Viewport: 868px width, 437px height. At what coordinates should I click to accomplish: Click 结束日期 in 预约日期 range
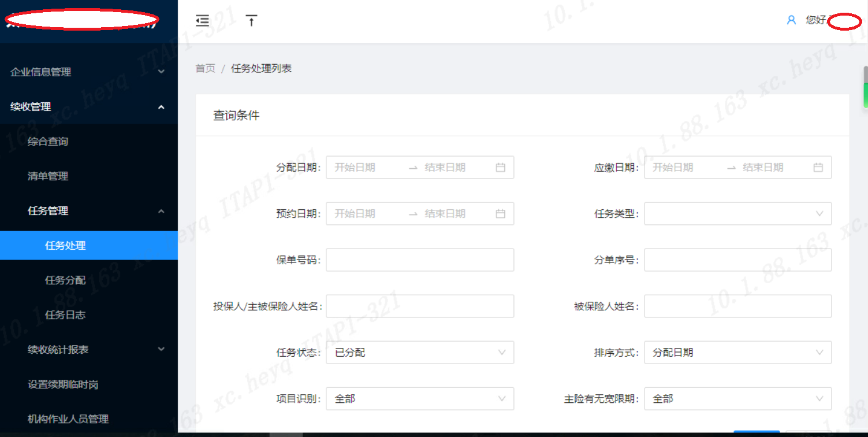click(445, 214)
